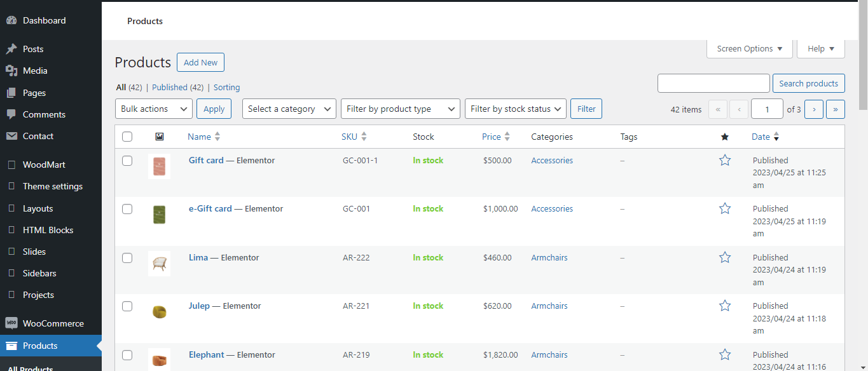This screenshot has width=868, height=371.
Task: Check the Gift card row checkbox
Action: point(127,160)
